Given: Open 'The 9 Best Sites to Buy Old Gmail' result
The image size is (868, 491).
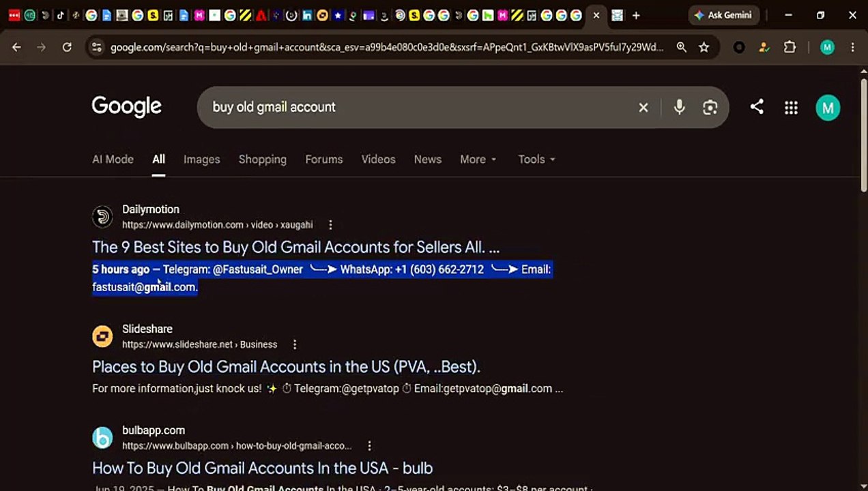Looking at the screenshot, I should (x=295, y=247).
